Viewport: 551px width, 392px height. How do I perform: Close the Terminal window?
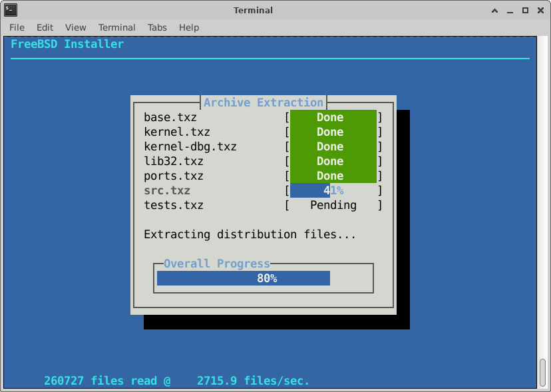[x=540, y=10]
